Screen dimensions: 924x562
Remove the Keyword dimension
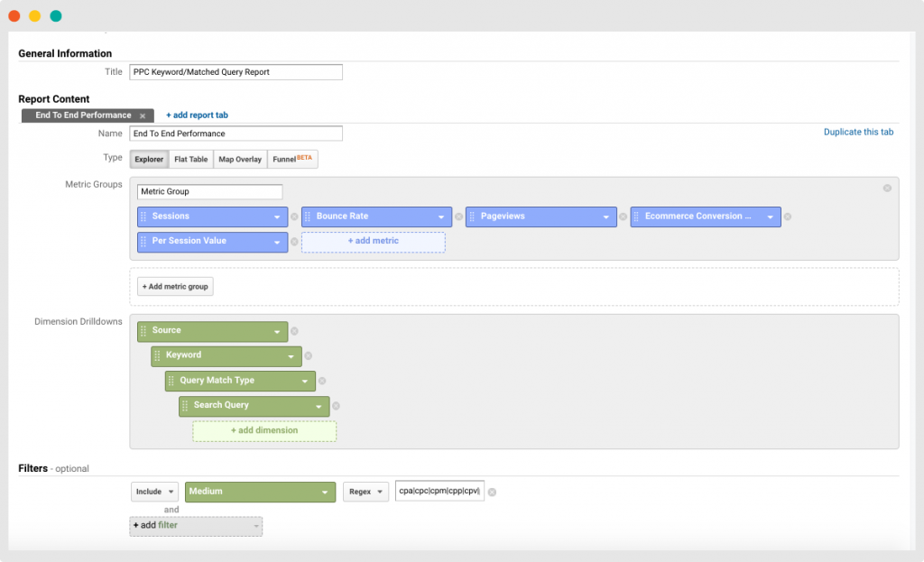[x=309, y=356]
